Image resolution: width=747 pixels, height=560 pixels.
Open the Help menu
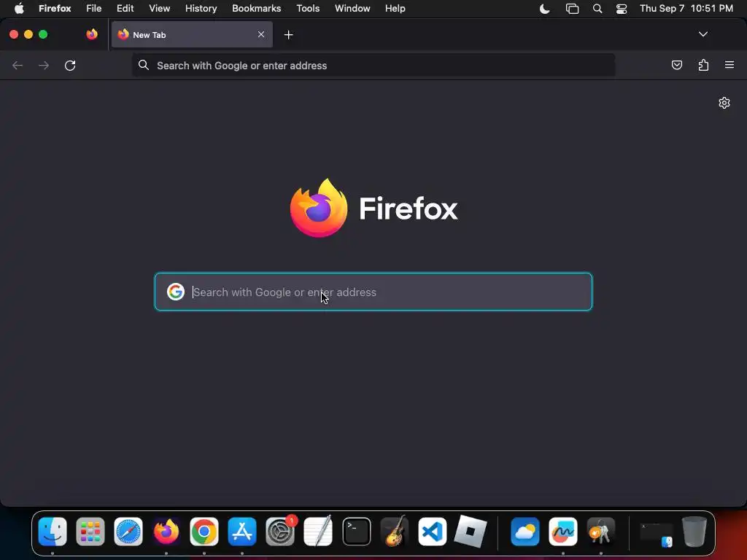coord(395,9)
